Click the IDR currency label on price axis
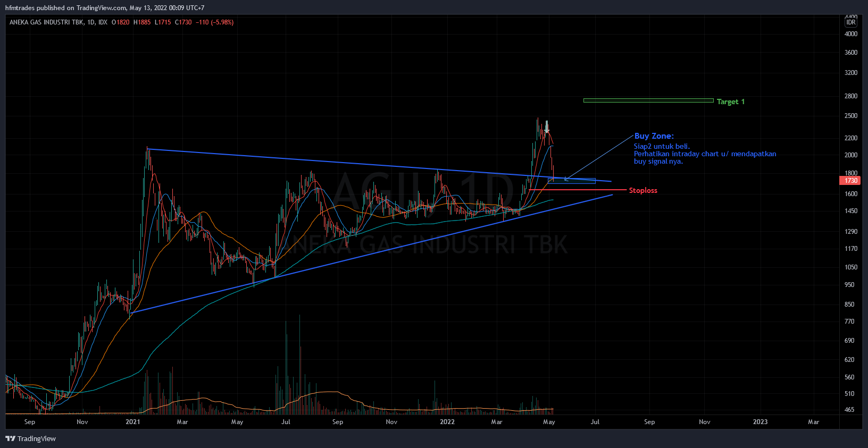The height and width of the screenshot is (448, 868). point(851,22)
